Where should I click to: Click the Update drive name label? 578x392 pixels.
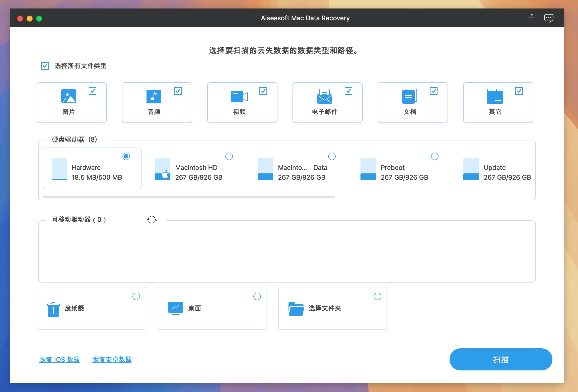click(x=494, y=168)
